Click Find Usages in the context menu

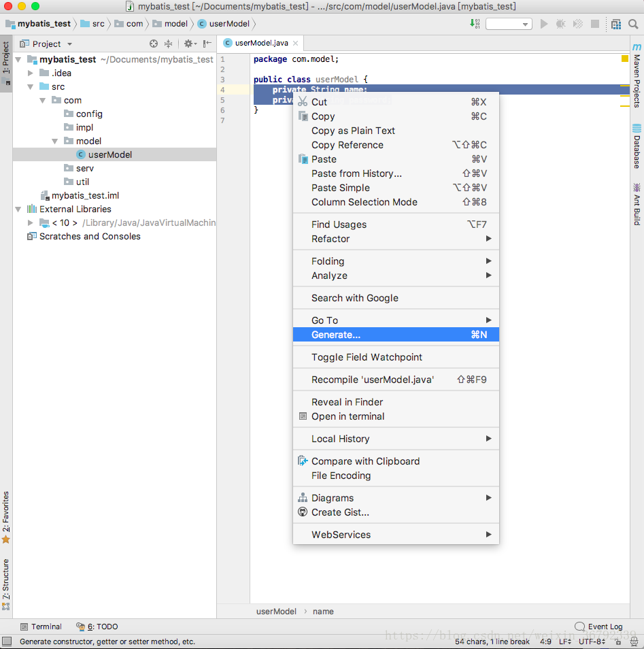click(396, 224)
